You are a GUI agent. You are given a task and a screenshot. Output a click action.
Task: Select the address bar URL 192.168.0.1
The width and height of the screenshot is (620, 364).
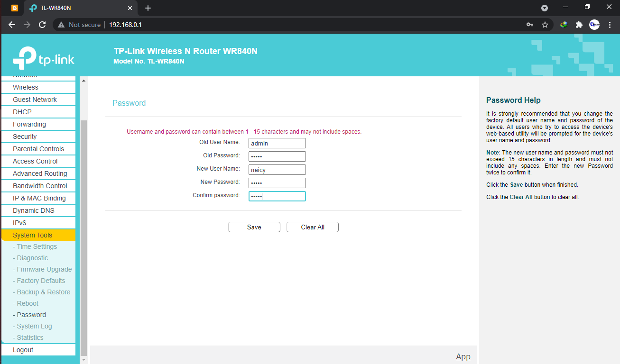126,25
